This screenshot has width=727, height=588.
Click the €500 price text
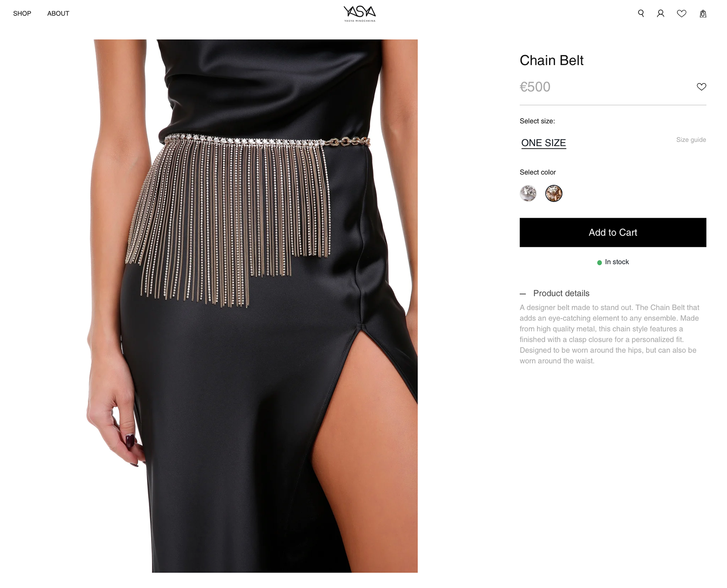(535, 87)
